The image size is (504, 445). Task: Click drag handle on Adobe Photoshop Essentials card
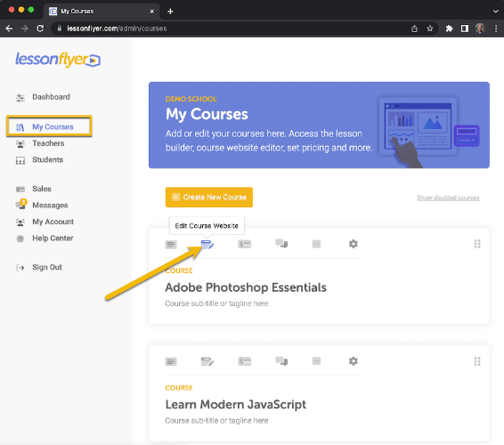pos(477,244)
